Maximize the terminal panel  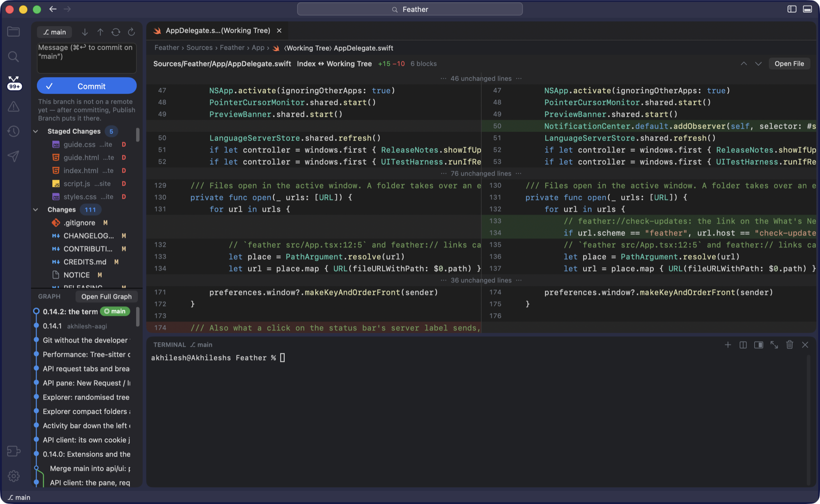click(774, 345)
